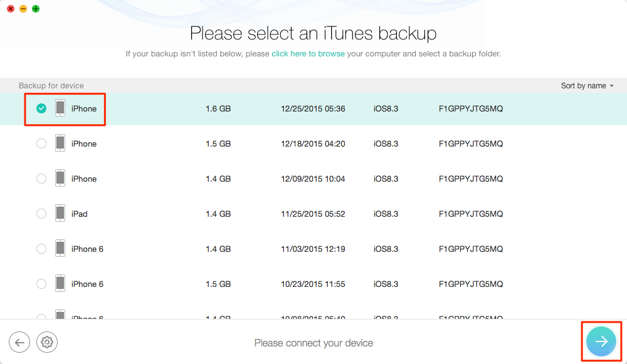Click the iPad backup device icon
Image resolution: width=627 pixels, height=364 pixels.
[x=60, y=214]
